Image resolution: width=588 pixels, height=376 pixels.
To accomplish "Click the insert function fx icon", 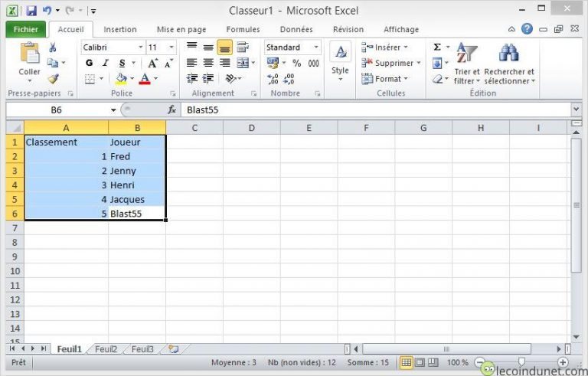I will (x=172, y=110).
